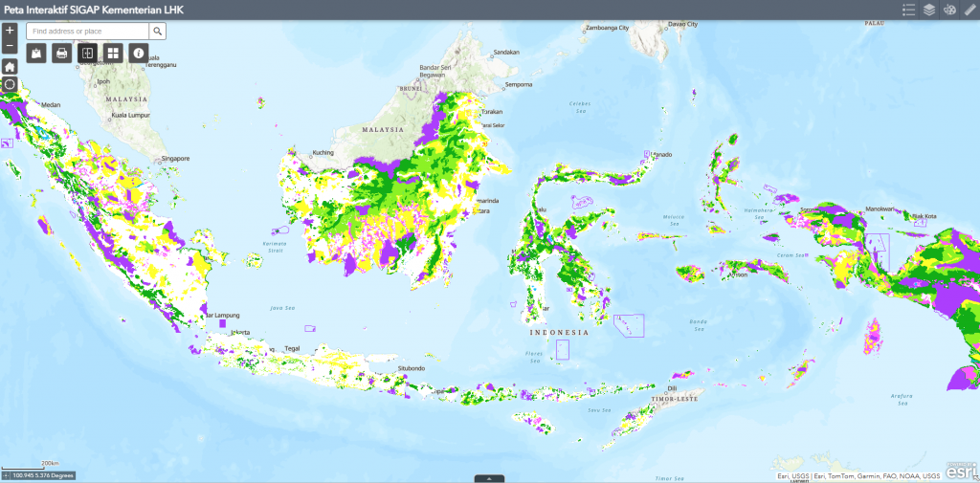Open the Print widget
Viewport: 980px width, 483px height.
pyautogui.click(x=61, y=54)
